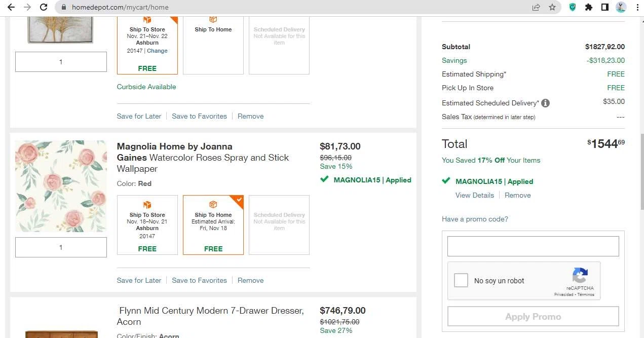Select Ship To Store for the Roses wallpaper
The image size is (644, 338).
[147, 225]
